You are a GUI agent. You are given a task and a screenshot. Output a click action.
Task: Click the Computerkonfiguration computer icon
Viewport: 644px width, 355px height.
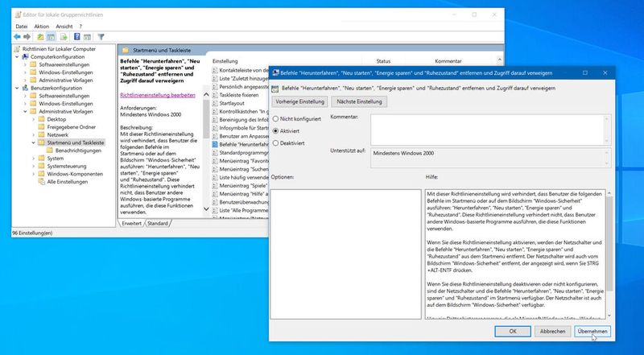point(26,56)
